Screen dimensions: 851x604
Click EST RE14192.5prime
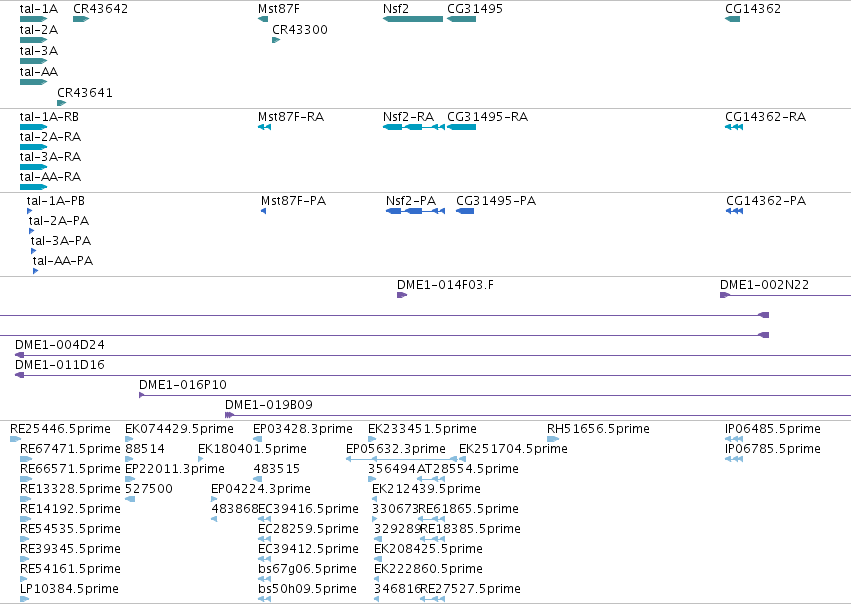point(70,509)
